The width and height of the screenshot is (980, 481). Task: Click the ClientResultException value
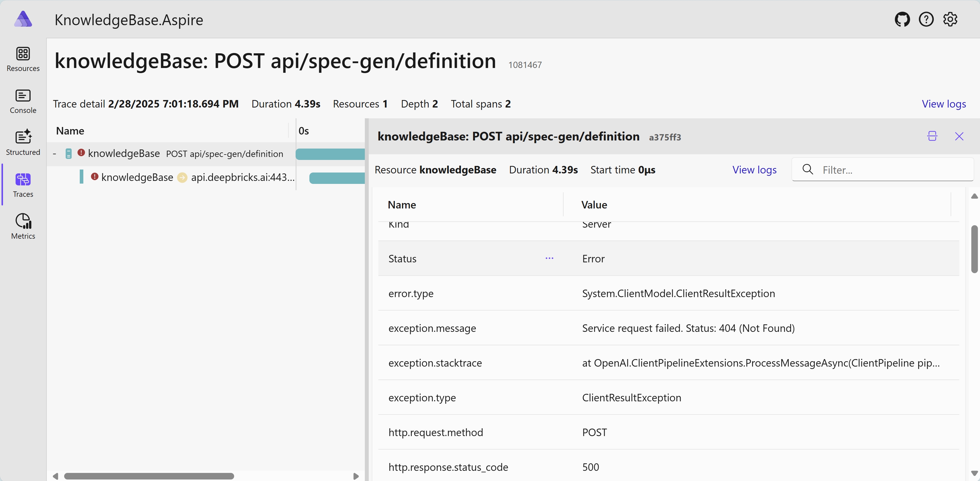632,398
